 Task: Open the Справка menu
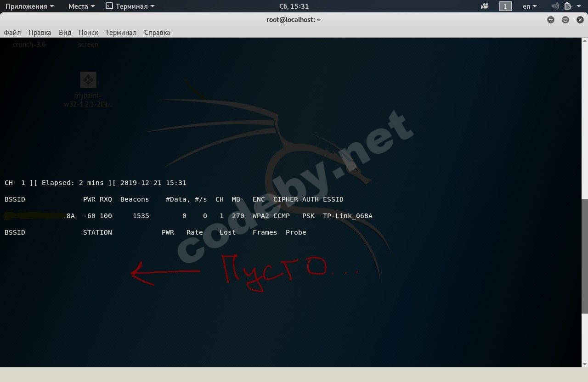pos(157,33)
